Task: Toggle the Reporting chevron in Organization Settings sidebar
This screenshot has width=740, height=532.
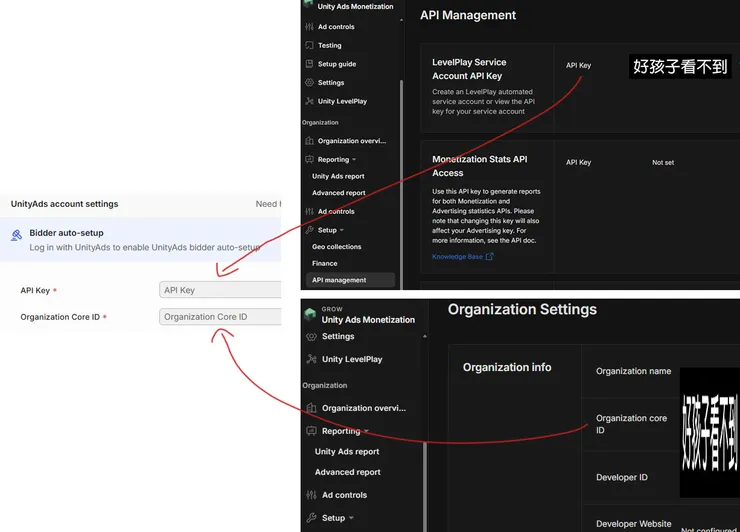Action: tap(367, 431)
